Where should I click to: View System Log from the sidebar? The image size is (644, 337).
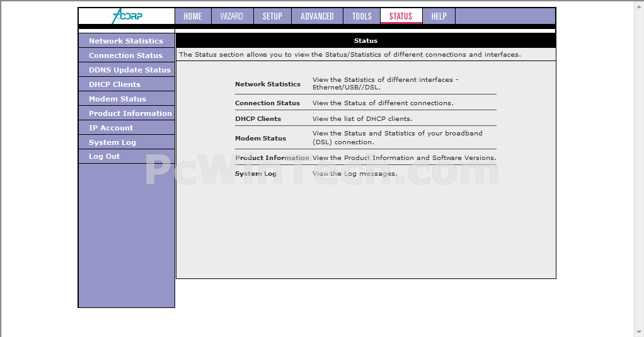pos(127,142)
